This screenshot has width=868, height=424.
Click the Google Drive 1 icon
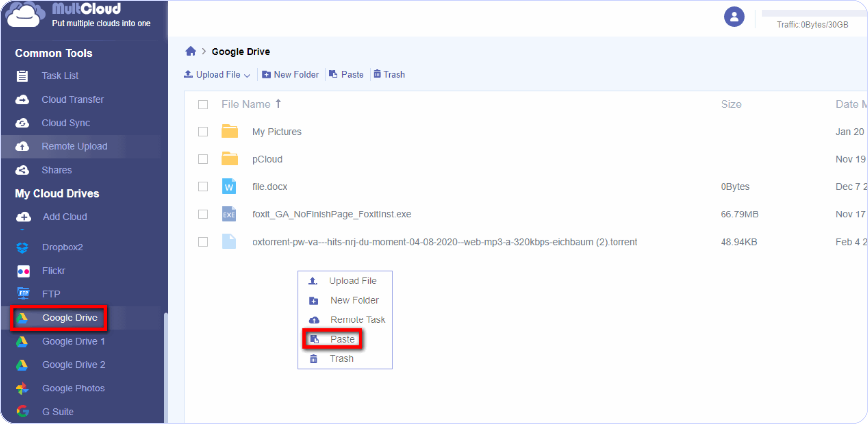[22, 341]
